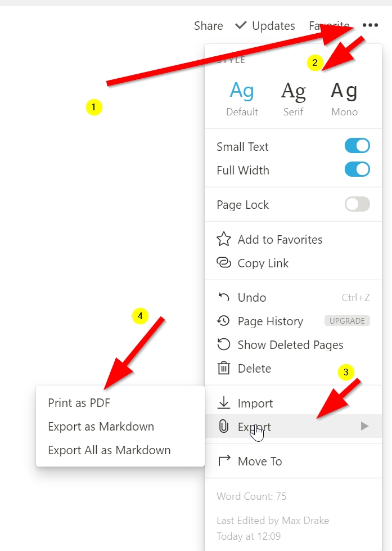Open the three-dot page options menu

pyautogui.click(x=370, y=25)
